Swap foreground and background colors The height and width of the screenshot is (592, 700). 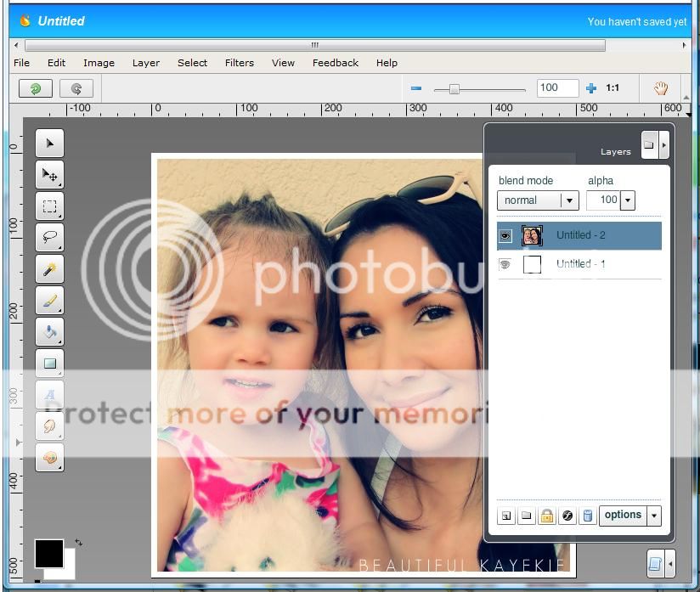[x=79, y=542]
